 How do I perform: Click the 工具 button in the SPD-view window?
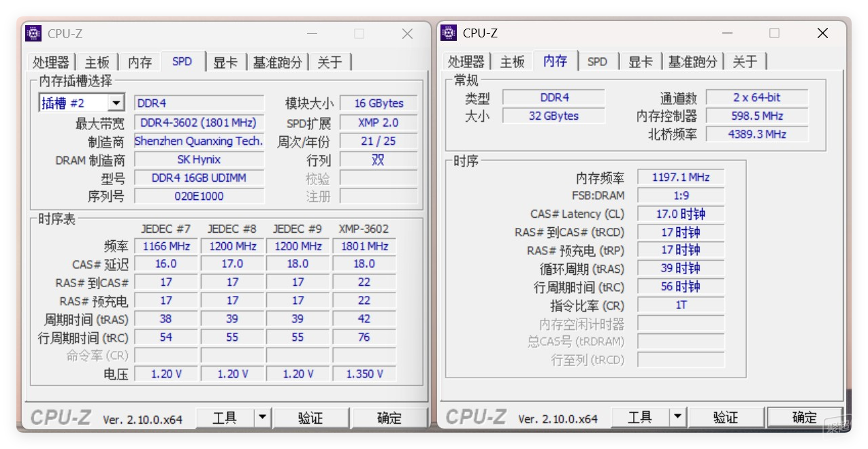[x=225, y=418]
